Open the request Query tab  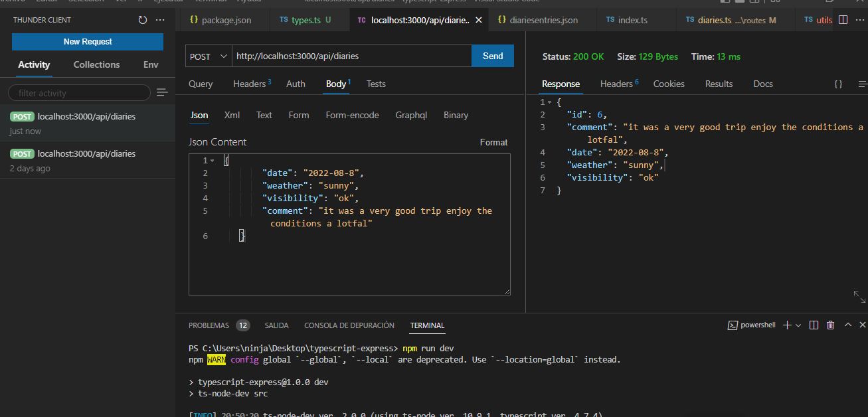201,84
